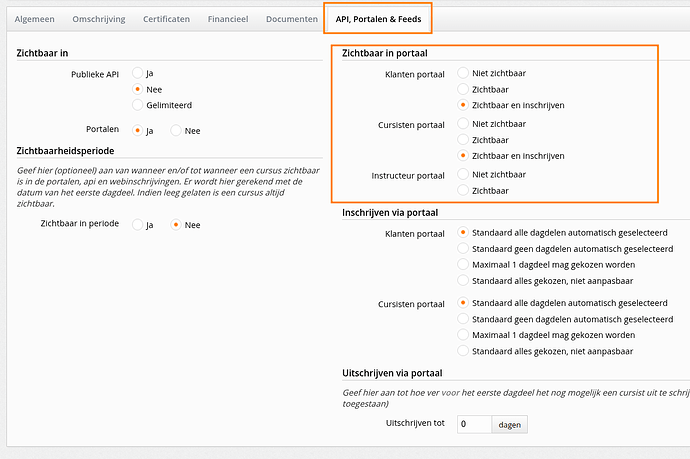Set Publieke API to Ja
The width and height of the screenshot is (690, 459).
[137, 73]
